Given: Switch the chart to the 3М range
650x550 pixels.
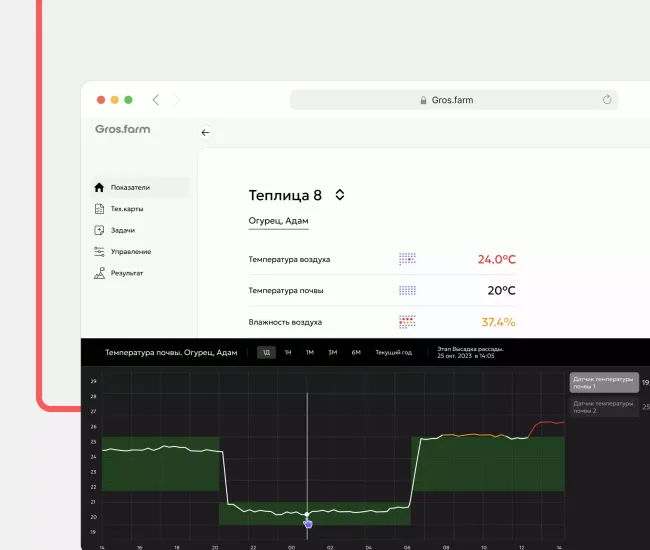Looking at the screenshot, I should 333,352.
